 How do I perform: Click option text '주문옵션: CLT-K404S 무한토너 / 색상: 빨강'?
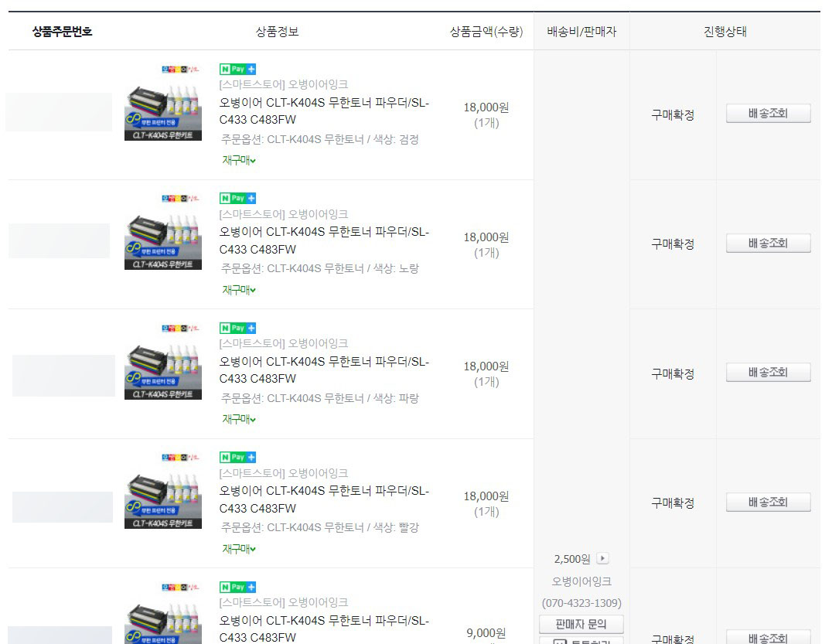point(320,528)
